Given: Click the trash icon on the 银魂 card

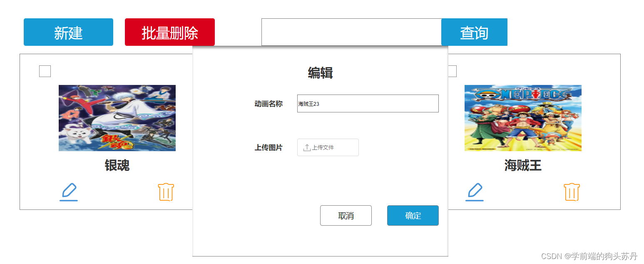Looking at the screenshot, I should pyautogui.click(x=166, y=192).
